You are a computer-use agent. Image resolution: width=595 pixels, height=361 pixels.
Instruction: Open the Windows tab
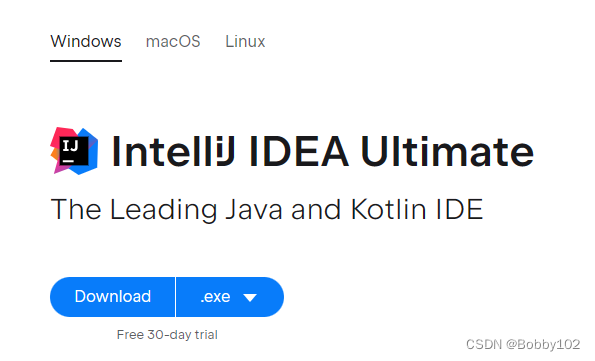coord(86,41)
